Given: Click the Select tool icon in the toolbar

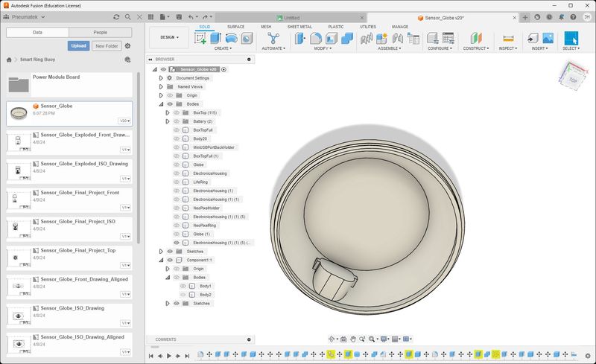Looking at the screenshot, I should coord(571,38).
